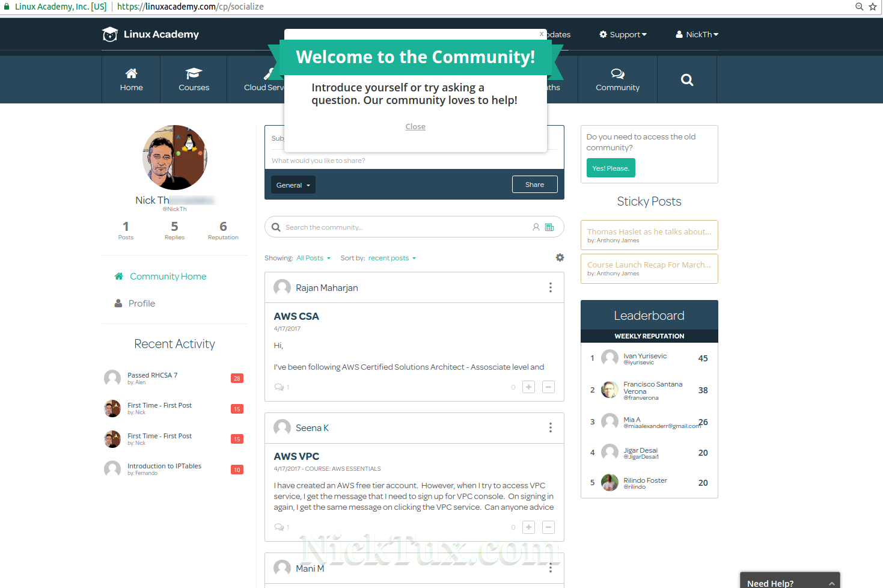Open the recent posts sort dropdown
The height and width of the screenshot is (588, 883).
392,258
